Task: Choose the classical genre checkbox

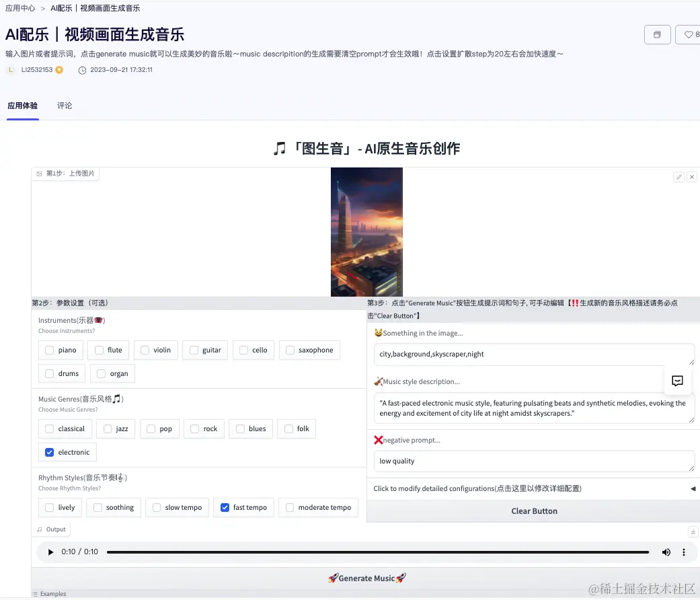Action: [50, 428]
